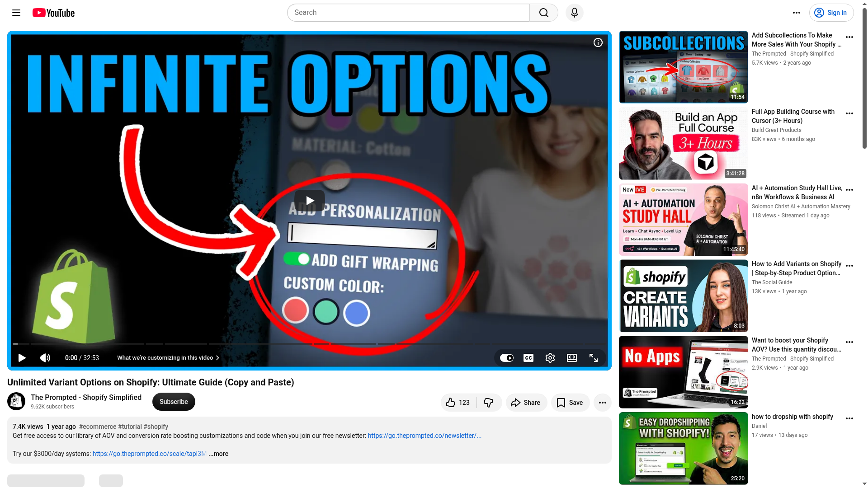868x488 pixels.
Task: Visit Solomon Christ AI + Automation Mastery channel
Action: click(x=801, y=206)
